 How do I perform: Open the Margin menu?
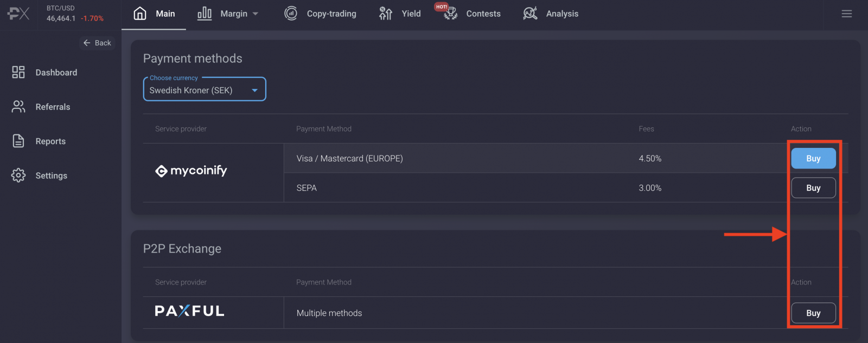(x=228, y=14)
